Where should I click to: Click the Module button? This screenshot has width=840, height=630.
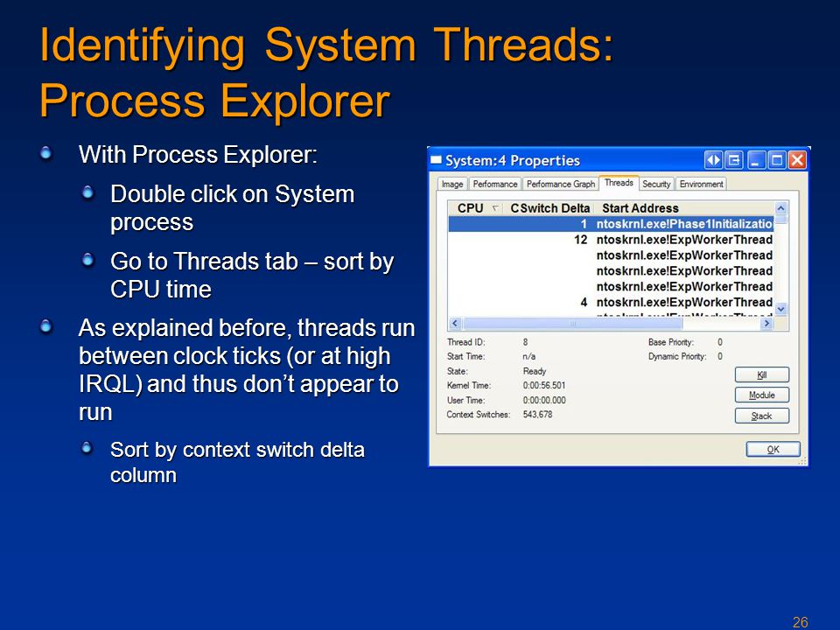coord(762,395)
